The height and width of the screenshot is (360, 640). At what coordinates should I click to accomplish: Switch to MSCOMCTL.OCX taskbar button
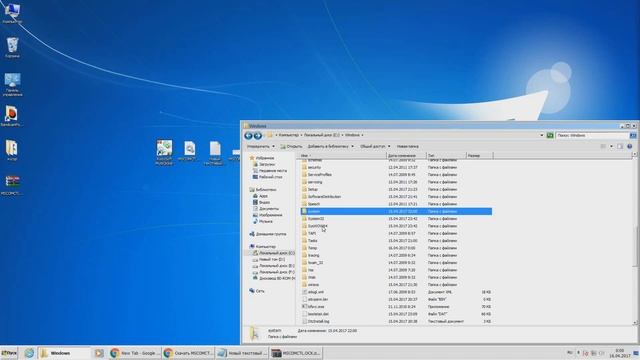[x=296, y=353]
